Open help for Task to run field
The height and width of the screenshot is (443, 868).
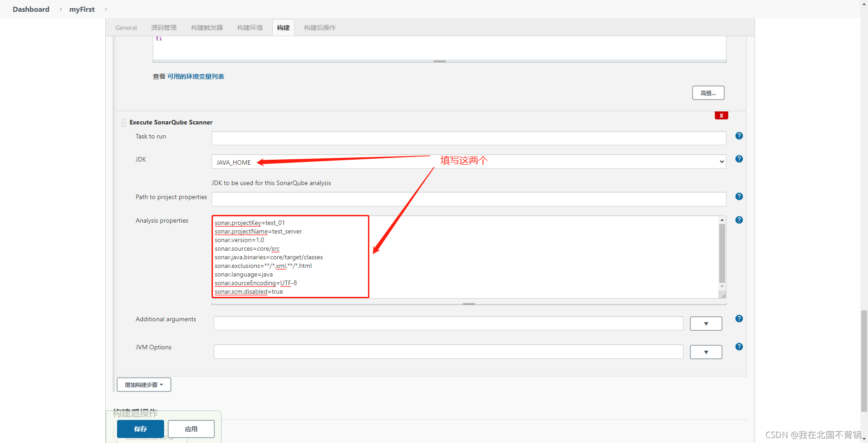[739, 136]
